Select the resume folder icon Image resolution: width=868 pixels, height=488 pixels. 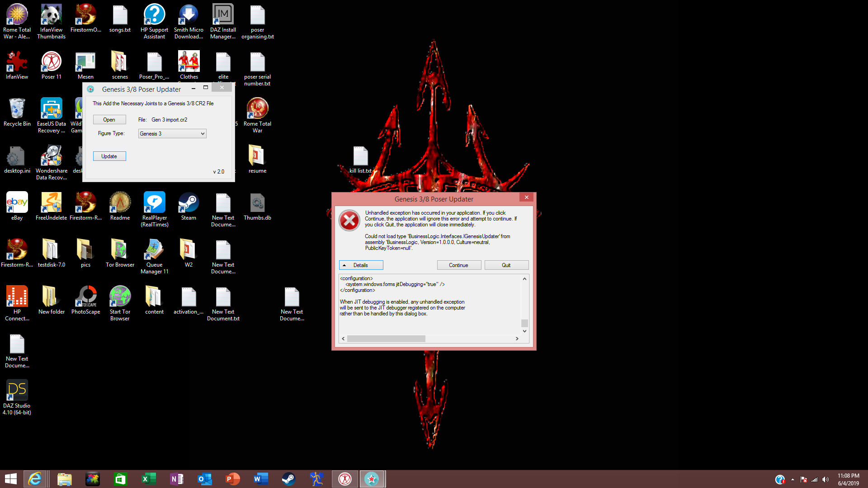point(258,159)
